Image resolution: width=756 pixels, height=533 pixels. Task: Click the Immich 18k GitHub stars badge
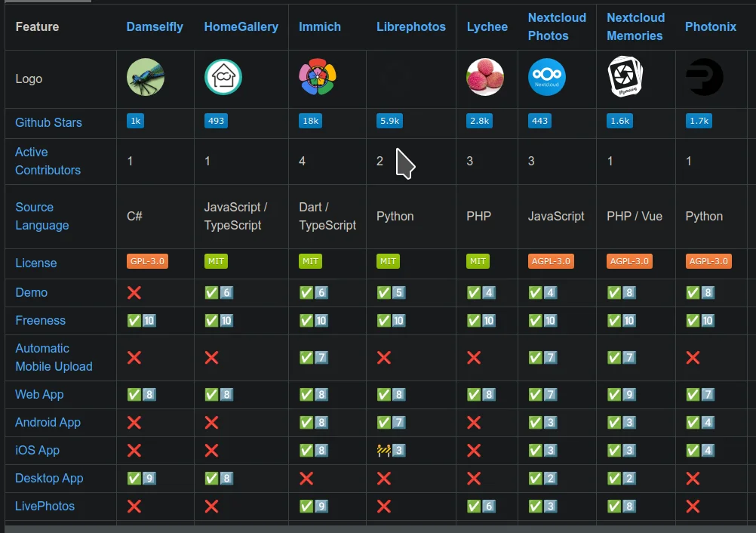pos(310,121)
